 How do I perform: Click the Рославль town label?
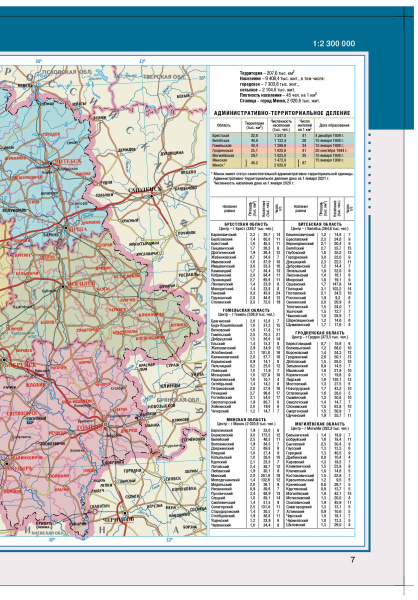[x=189, y=274]
